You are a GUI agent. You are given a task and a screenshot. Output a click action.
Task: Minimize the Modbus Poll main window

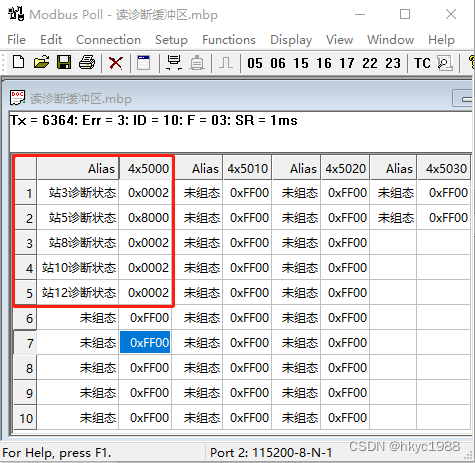360,14
